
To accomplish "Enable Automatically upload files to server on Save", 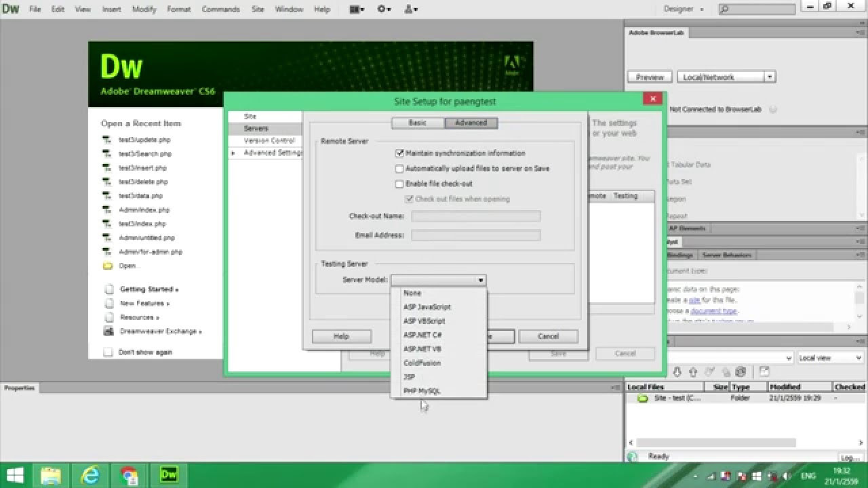I will (x=399, y=169).
